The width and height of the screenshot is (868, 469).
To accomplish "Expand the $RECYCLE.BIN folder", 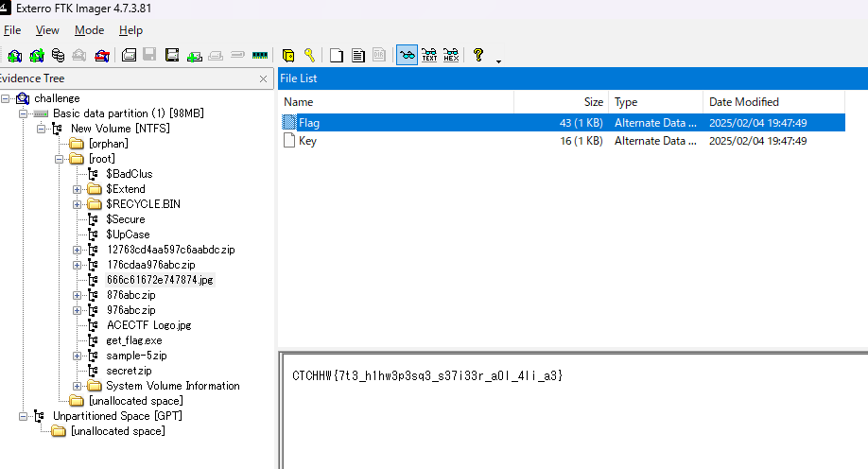I will (77, 204).
